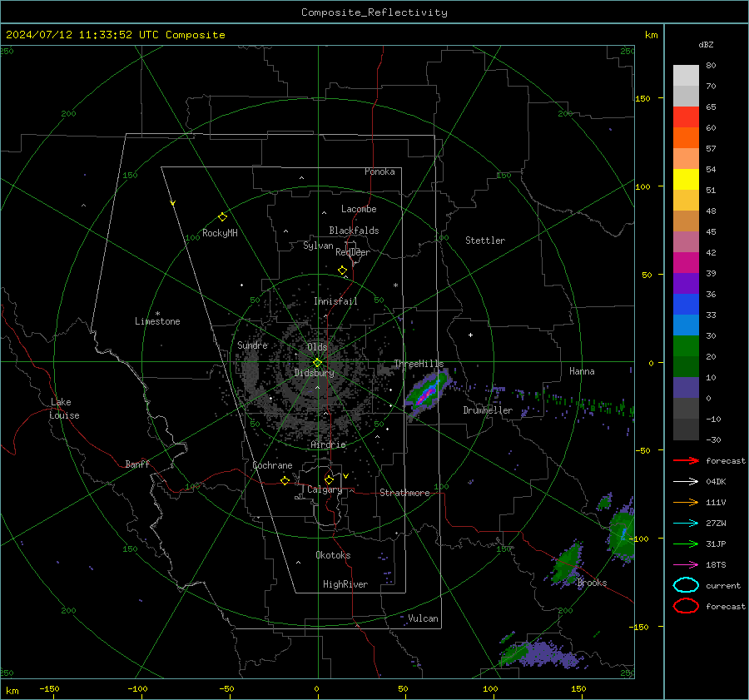
Task: Click the 51 dBZ yellow color swatch
Action: pyautogui.click(x=686, y=179)
